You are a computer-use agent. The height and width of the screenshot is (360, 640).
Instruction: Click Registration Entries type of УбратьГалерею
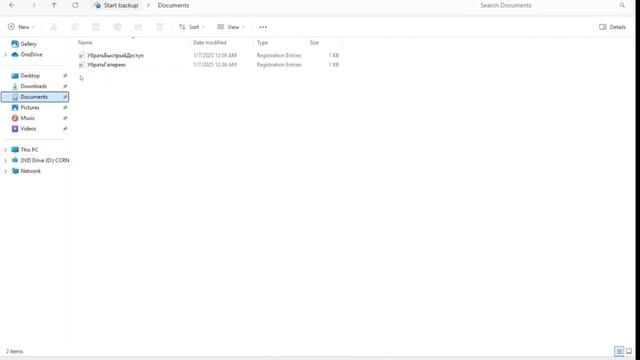tap(279, 65)
